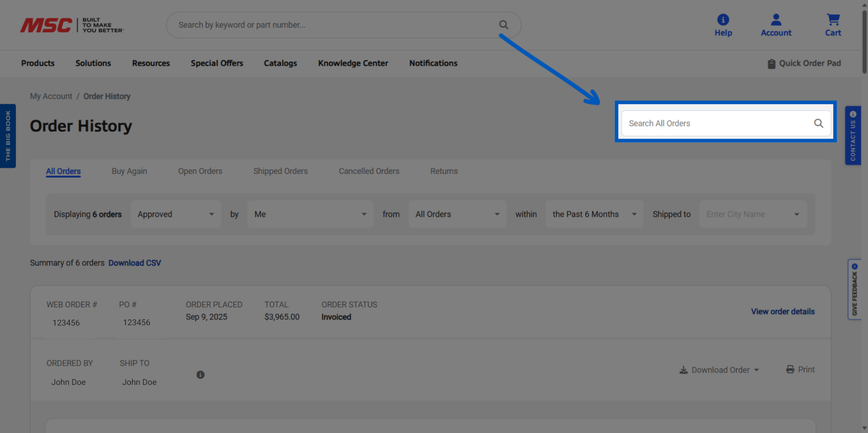Click the Print order button

pyautogui.click(x=800, y=369)
